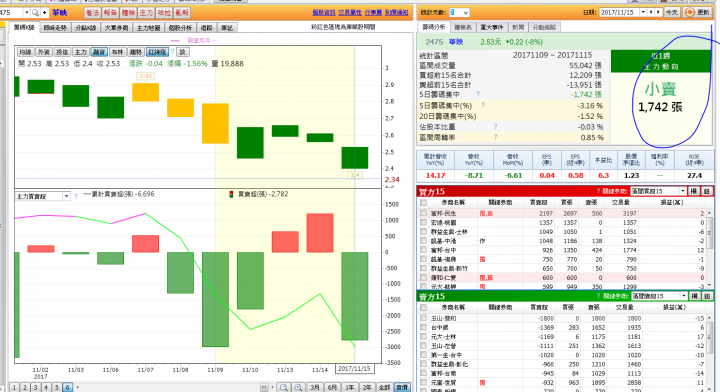Switch to the 大單券商 tab
Image resolution: width=720 pixels, height=392 pixels.
116,28
